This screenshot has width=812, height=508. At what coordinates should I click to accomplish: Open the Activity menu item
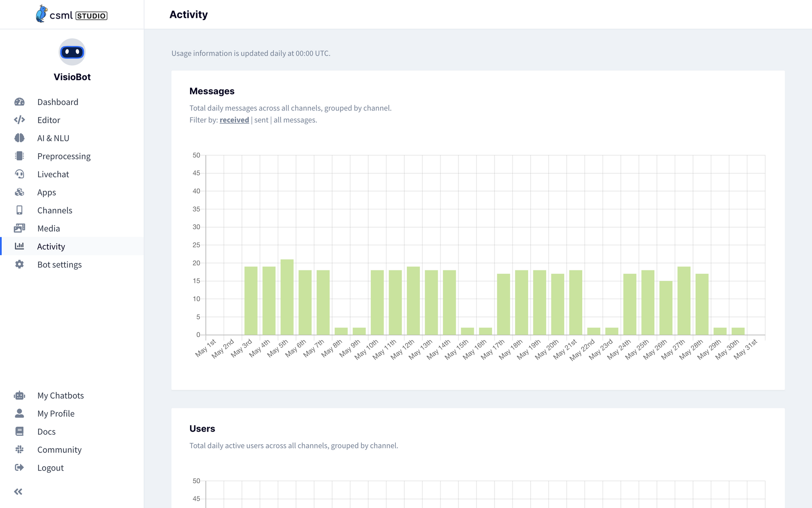pyautogui.click(x=51, y=247)
